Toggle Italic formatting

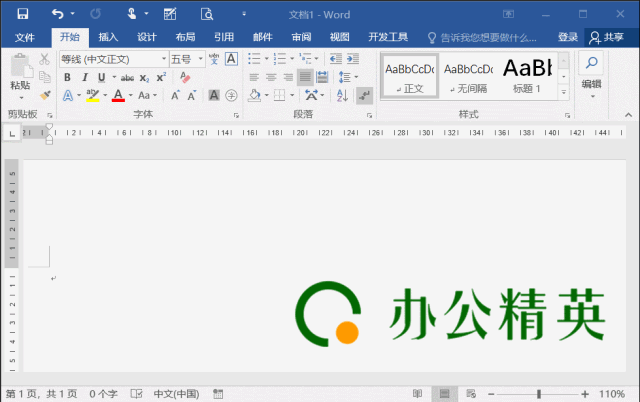pyautogui.click(x=84, y=77)
